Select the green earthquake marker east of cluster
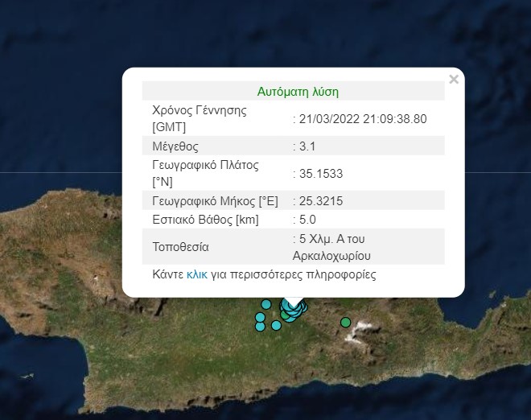Image resolution: width=531 pixels, height=420 pixels. (x=345, y=322)
